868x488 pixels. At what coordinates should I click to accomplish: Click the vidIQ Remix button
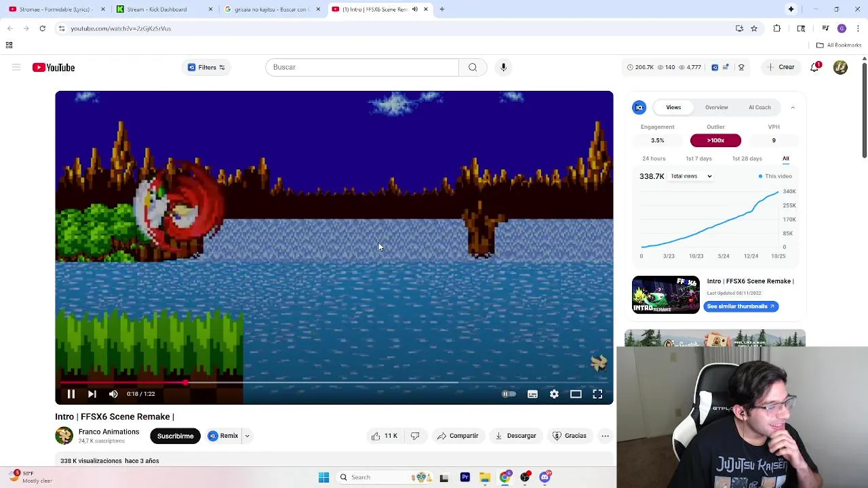[223, 436]
